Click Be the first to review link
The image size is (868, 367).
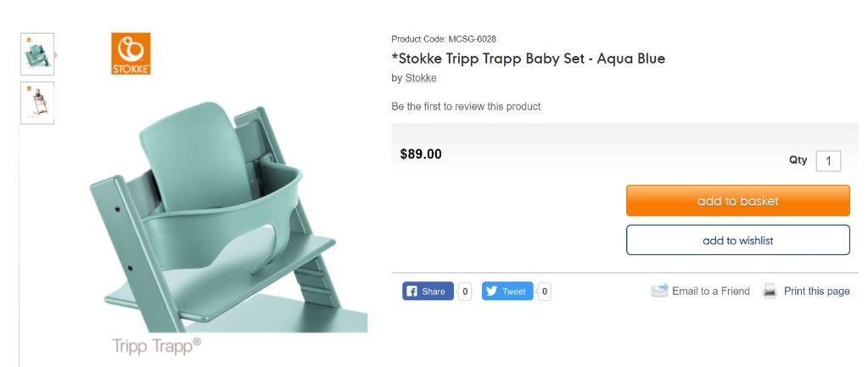[466, 107]
